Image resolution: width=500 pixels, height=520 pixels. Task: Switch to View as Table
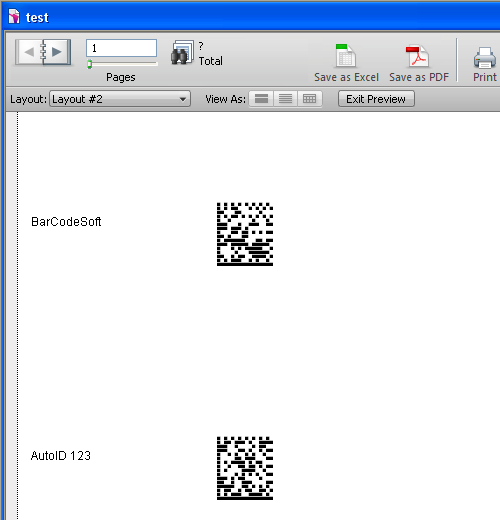pos(310,99)
